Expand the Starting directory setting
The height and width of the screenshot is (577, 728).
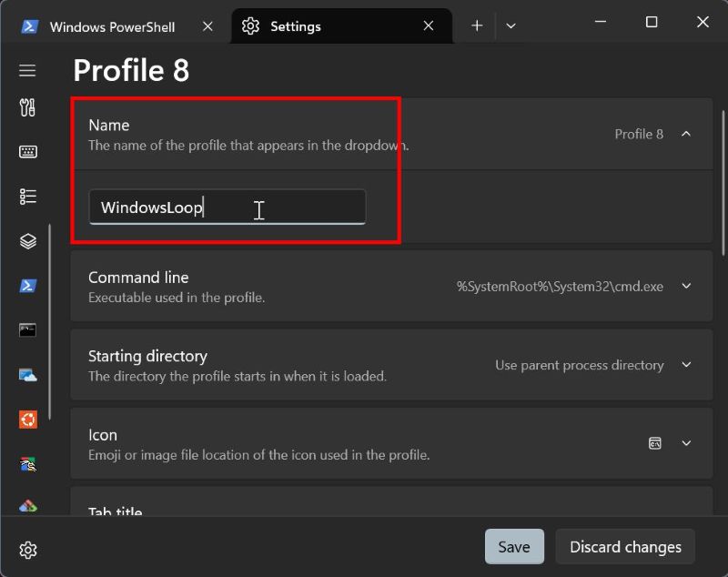point(686,365)
